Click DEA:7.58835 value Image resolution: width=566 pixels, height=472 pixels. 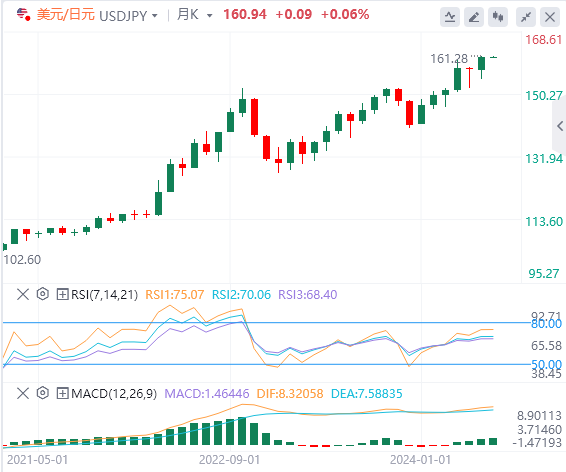(x=366, y=394)
